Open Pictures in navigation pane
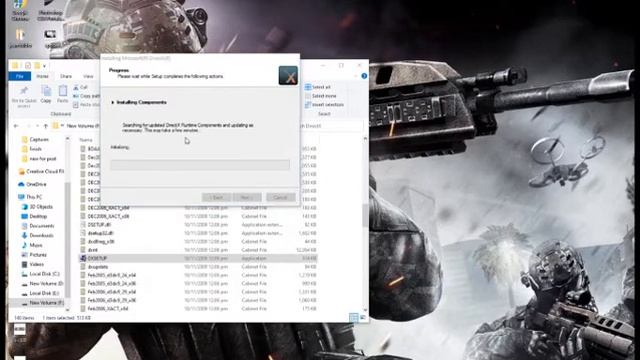This screenshot has width=640, height=360. 34,255
